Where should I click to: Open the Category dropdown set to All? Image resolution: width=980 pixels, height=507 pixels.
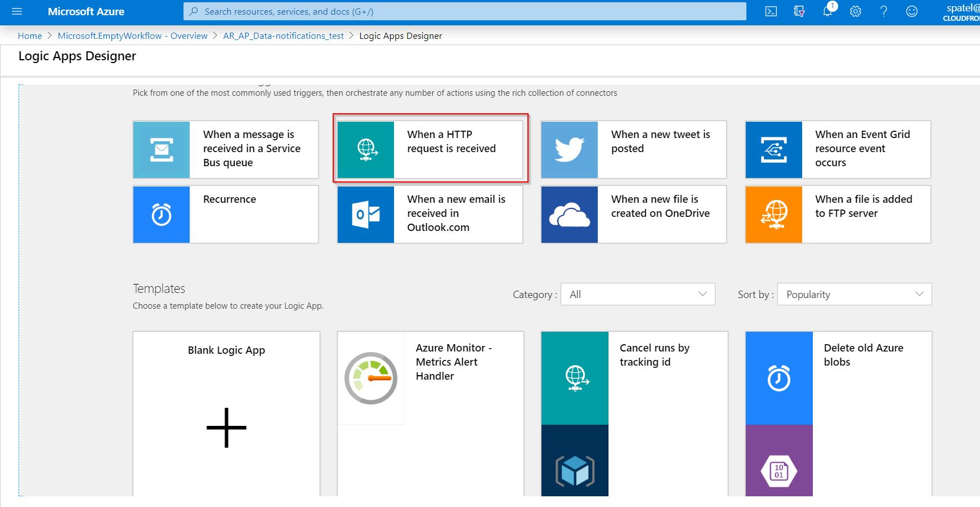(638, 294)
